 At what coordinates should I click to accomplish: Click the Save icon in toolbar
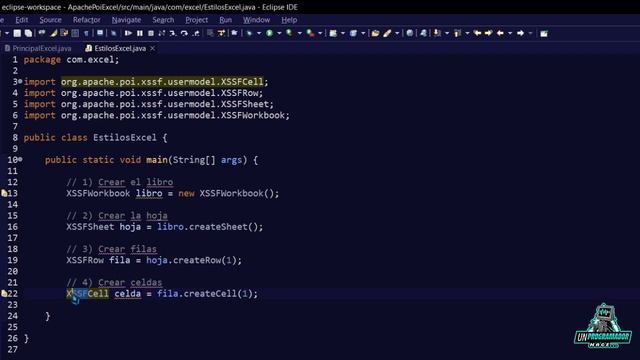coord(17,33)
